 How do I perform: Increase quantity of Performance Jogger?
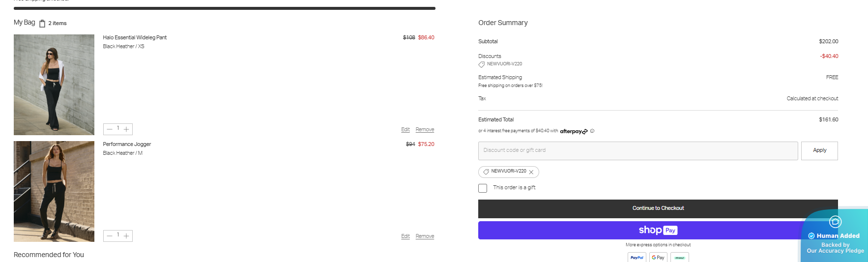pos(127,236)
